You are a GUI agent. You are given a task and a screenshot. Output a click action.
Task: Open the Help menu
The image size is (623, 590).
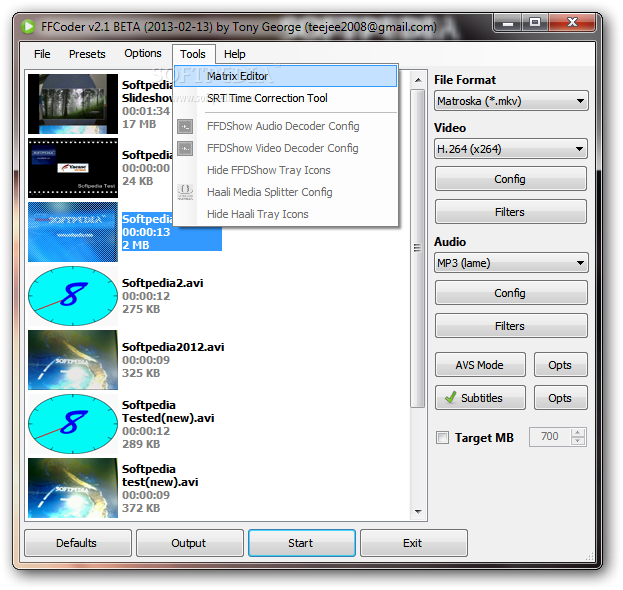234,54
